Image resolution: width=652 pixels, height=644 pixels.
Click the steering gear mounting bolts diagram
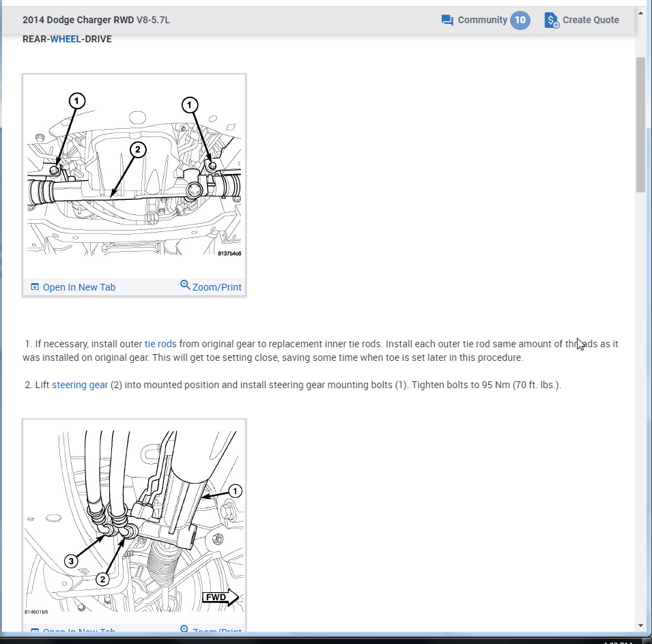134,176
